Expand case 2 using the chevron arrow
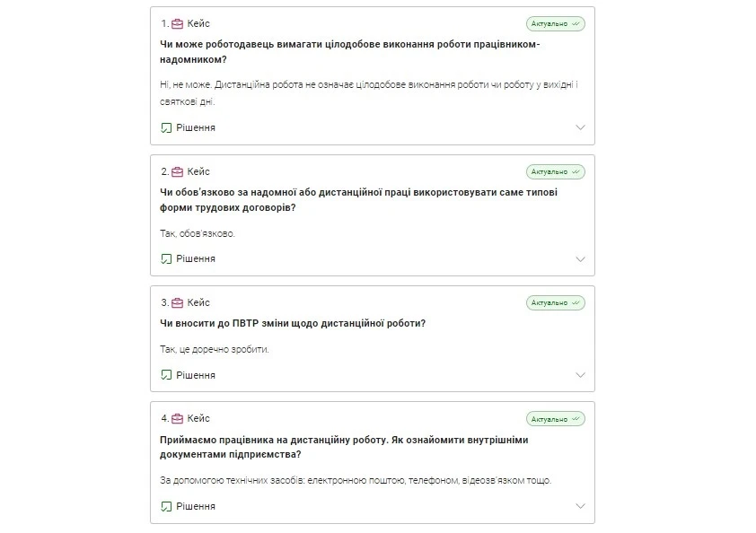 point(579,258)
